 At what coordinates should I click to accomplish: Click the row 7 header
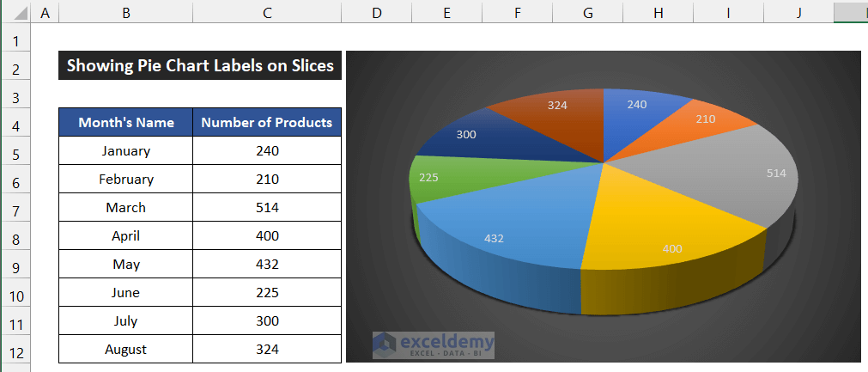click(x=15, y=208)
